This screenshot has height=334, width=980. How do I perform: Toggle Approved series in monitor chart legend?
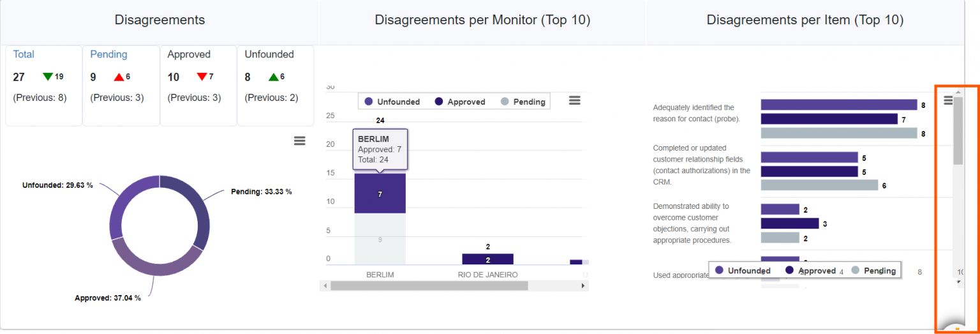(459, 102)
